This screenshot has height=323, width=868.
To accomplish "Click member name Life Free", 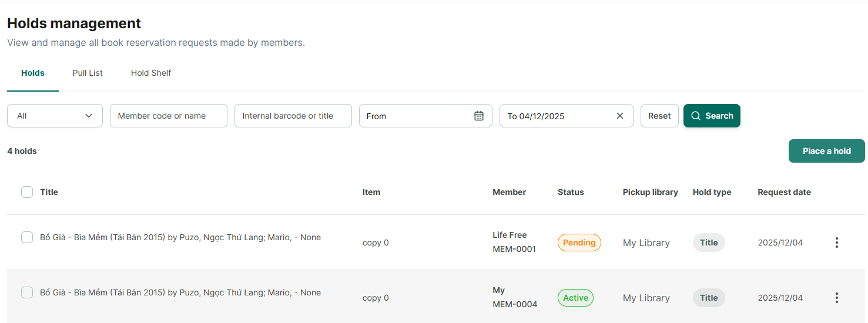I will 510,235.
